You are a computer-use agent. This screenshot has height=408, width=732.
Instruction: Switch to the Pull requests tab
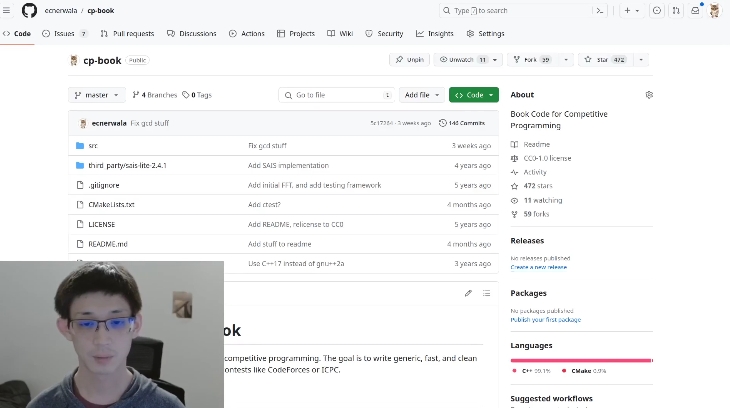tap(126, 33)
